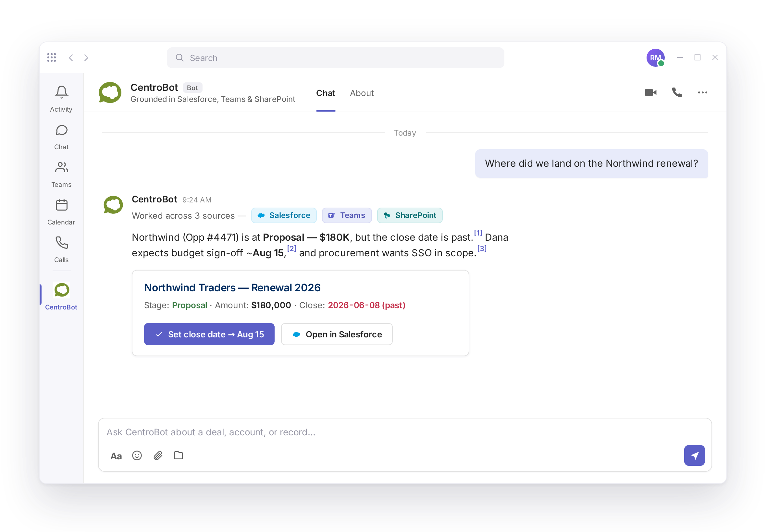Switch to the Chat tab

pos(326,93)
